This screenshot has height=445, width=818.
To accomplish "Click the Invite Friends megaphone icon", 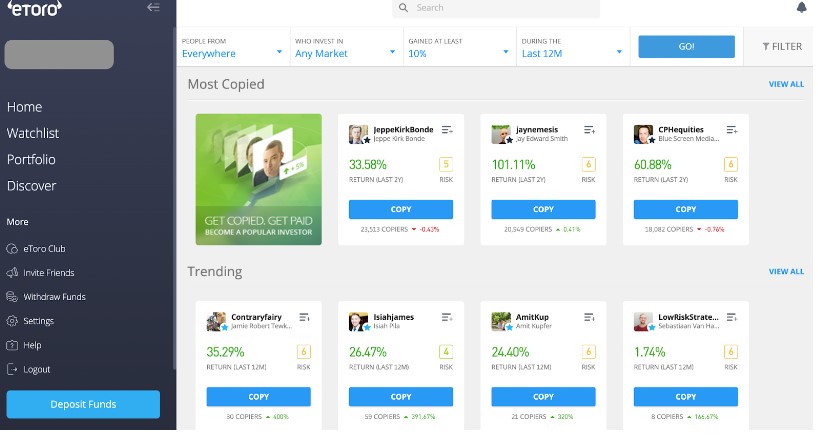I will 12,273.
